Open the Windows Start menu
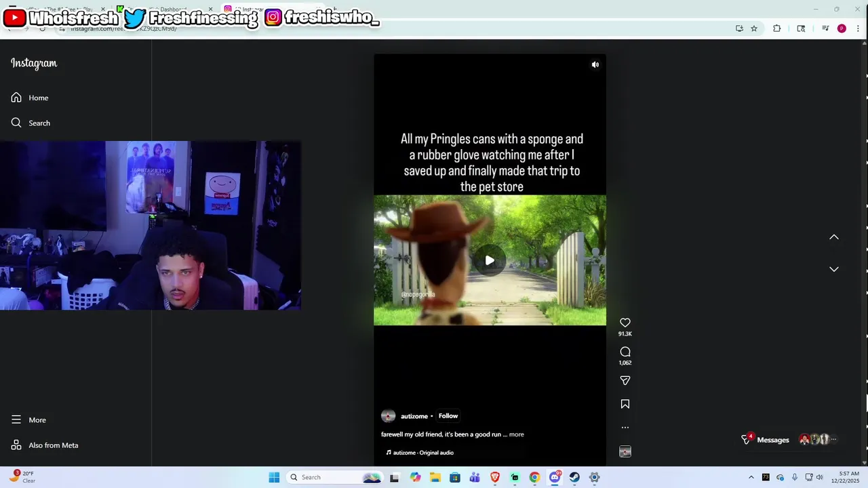 [274, 477]
